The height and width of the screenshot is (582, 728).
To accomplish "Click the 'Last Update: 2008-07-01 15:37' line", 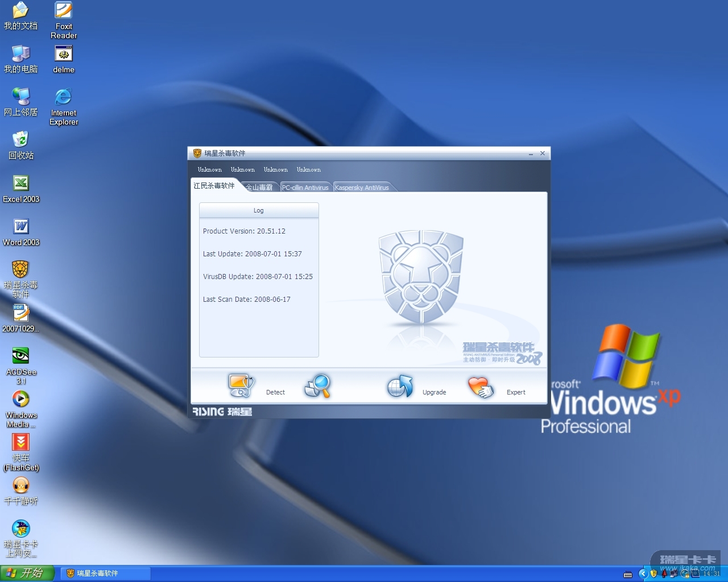I will (x=253, y=254).
